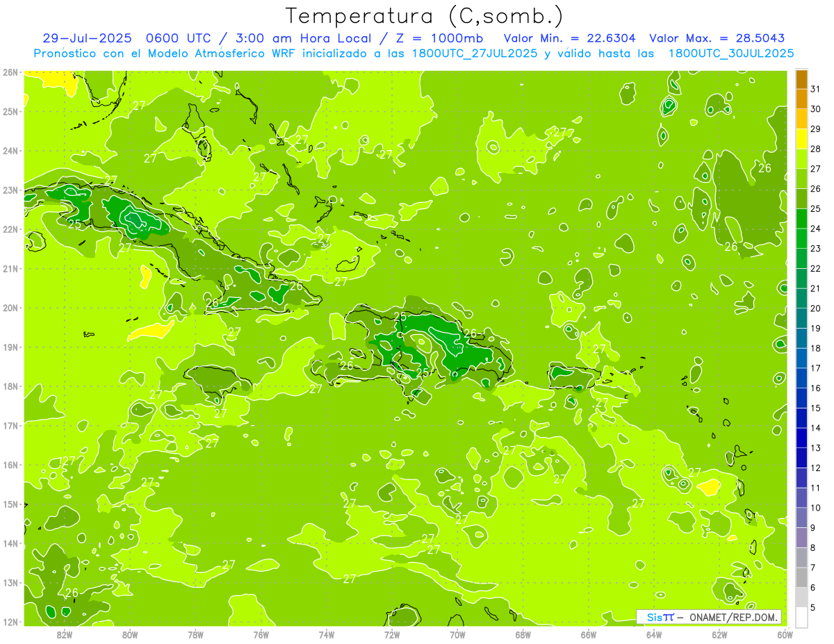Click the '17N' latitude axis label
The height and width of the screenshot is (644, 834).
point(10,426)
